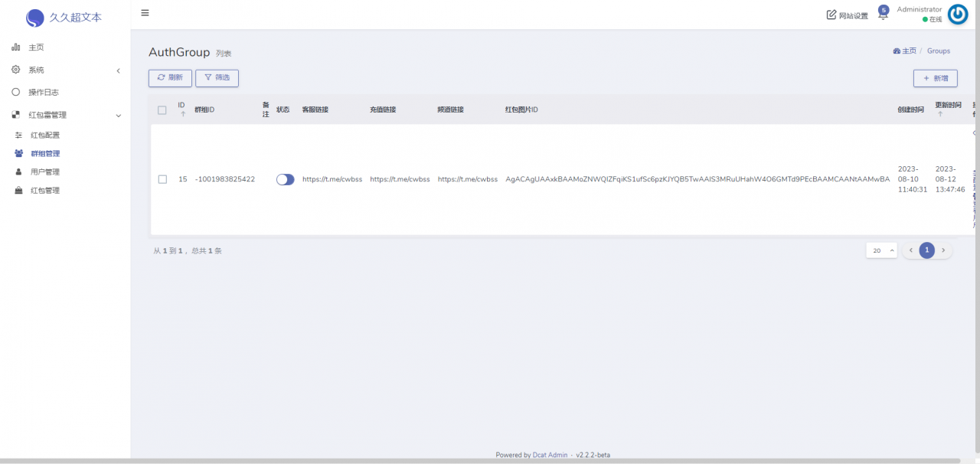980x464 pixels.
Task: Collapse the 红包雷管理 menu group
Action: [x=118, y=116]
